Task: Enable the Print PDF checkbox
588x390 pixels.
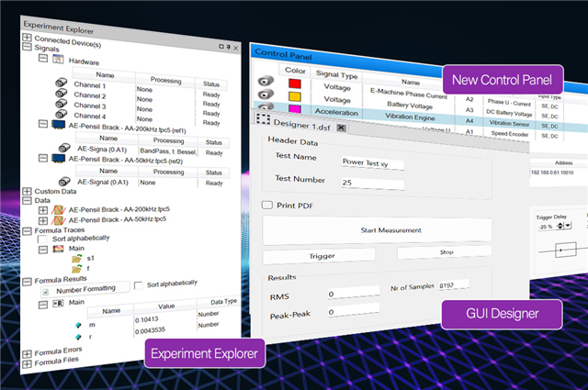Action: (x=267, y=205)
